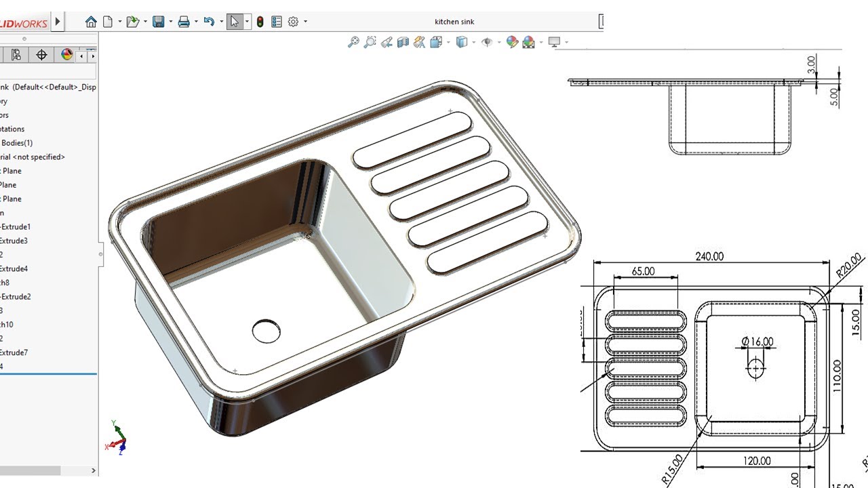
Task: Activate the Select cursor tool
Action: tap(235, 22)
